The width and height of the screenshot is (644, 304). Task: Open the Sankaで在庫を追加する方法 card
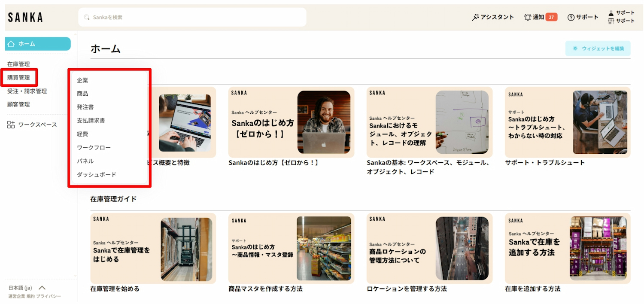tap(568, 248)
